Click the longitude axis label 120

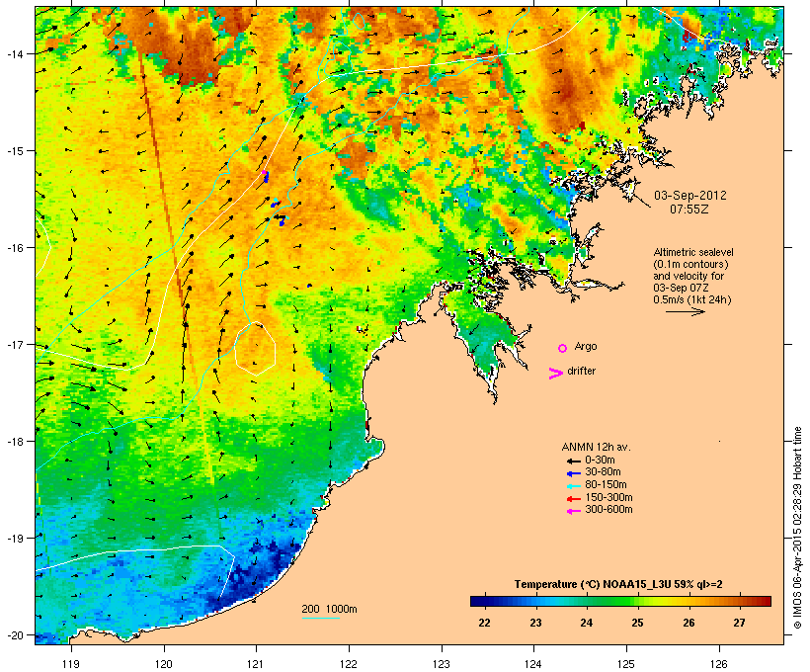[x=164, y=664]
